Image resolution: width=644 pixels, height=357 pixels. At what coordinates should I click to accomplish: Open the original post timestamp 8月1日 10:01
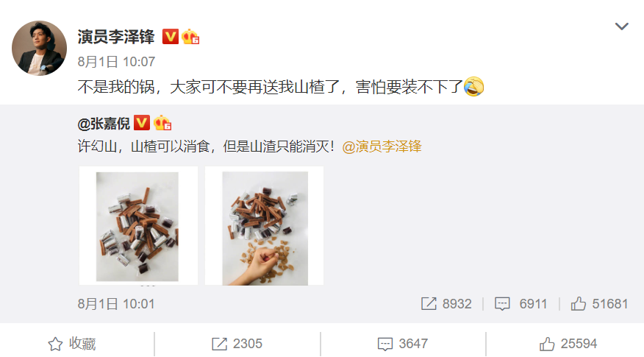(x=116, y=304)
